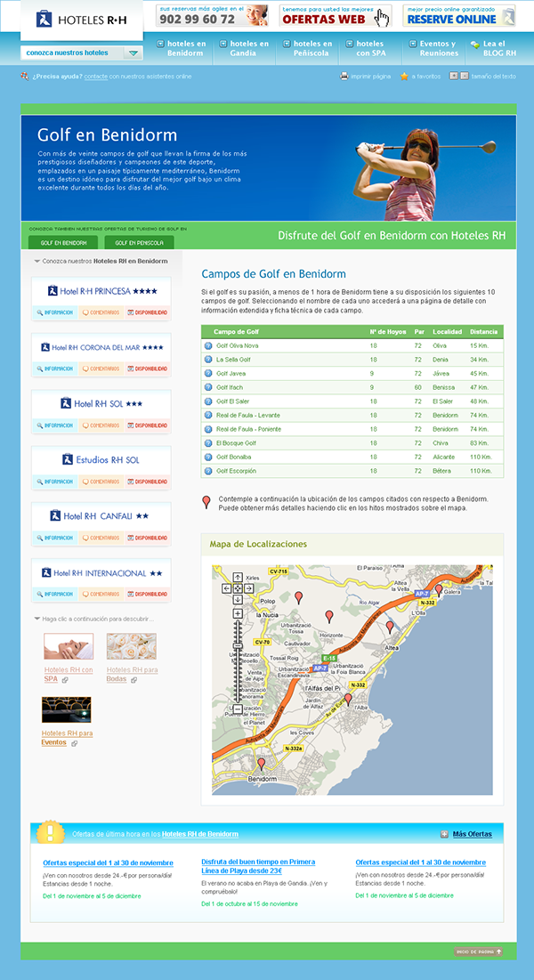Open Hotel RH Princesa card title

pos(102,291)
